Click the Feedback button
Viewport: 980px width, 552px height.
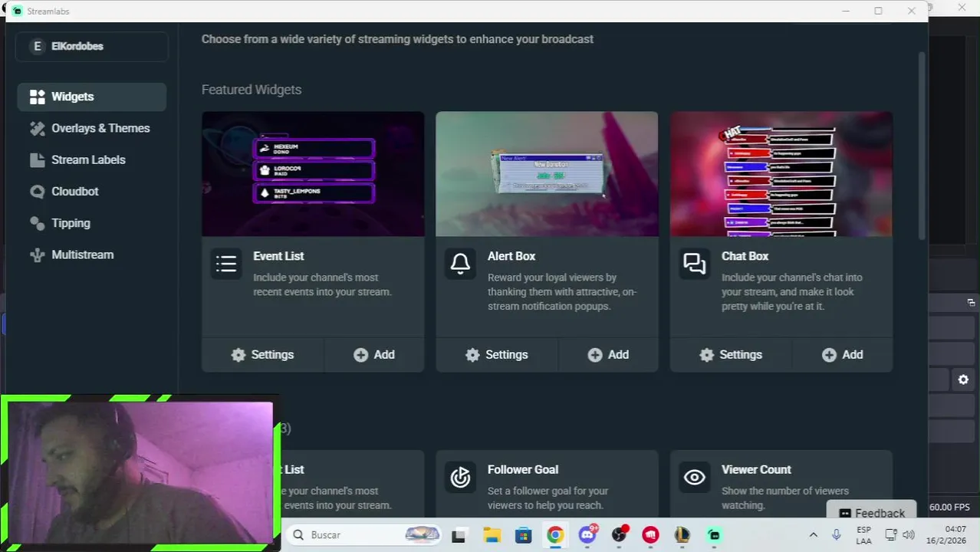pyautogui.click(x=872, y=513)
